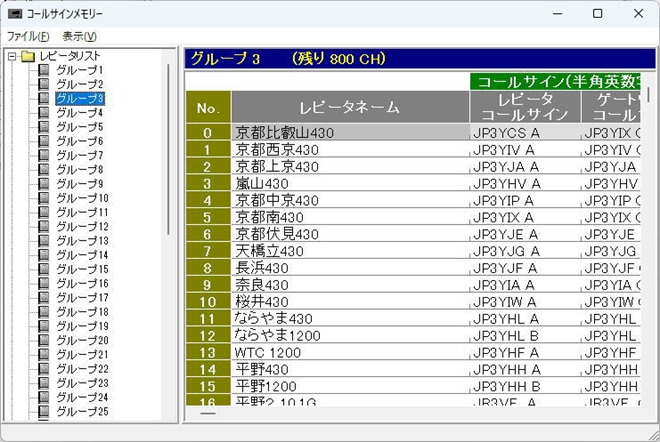Select グループ10 in the tree
This screenshot has height=442, width=660.
[x=82, y=198]
